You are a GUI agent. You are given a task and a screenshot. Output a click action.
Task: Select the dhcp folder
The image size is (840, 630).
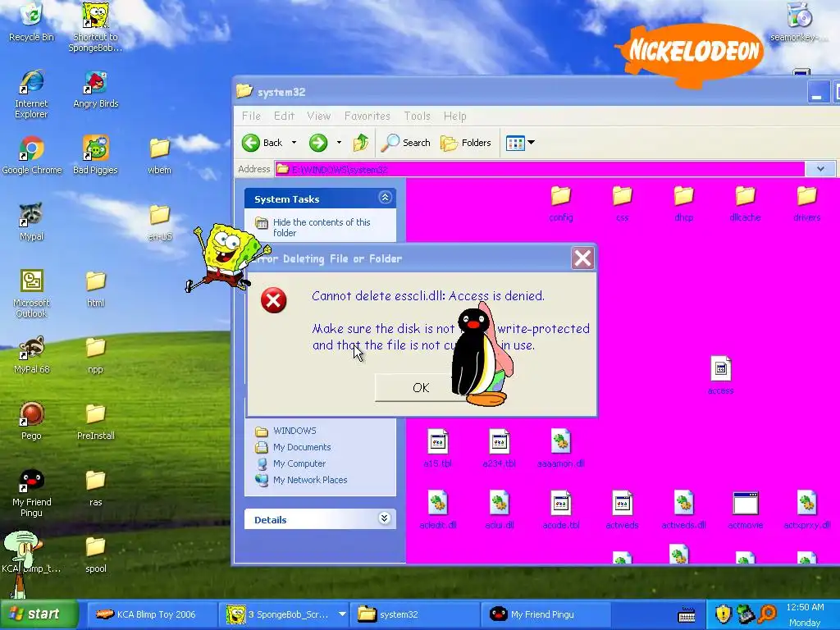pyautogui.click(x=683, y=203)
